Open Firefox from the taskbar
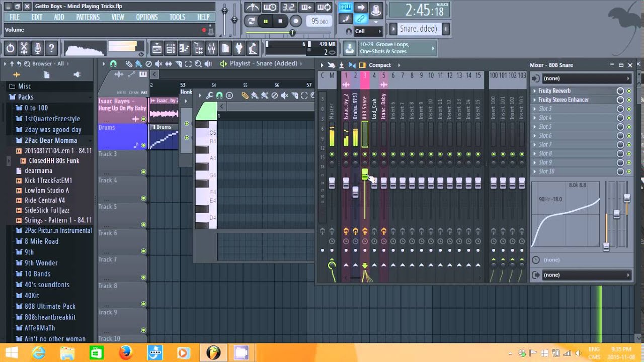 pyautogui.click(x=126, y=353)
